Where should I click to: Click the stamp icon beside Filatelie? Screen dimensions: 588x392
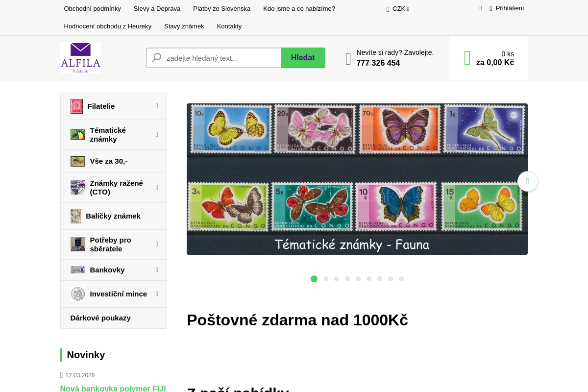pos(76,106)
